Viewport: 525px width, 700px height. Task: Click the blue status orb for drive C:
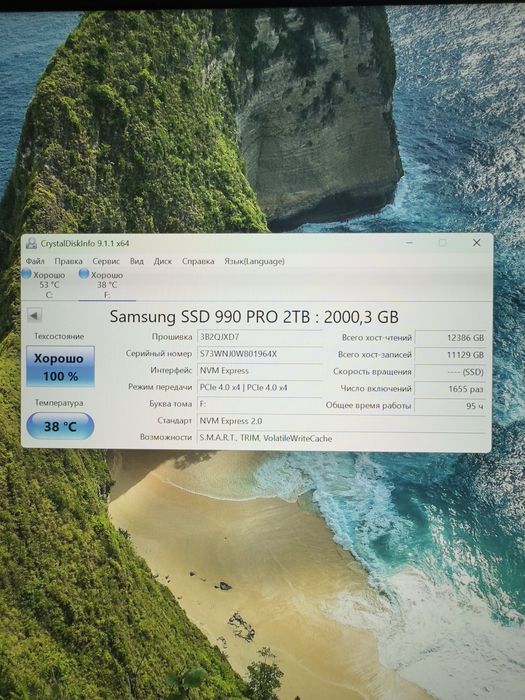tap(27, 274)
